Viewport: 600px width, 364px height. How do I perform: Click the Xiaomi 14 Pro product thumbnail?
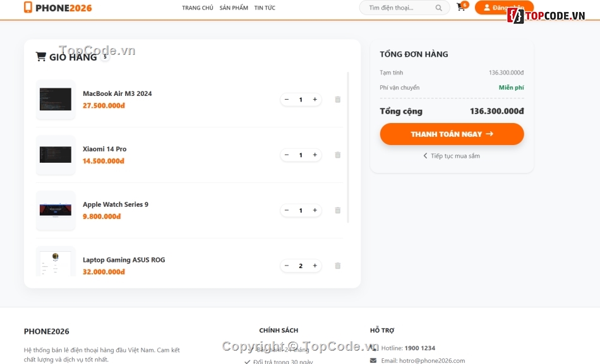pyautogui.click(x=55, y=155)
